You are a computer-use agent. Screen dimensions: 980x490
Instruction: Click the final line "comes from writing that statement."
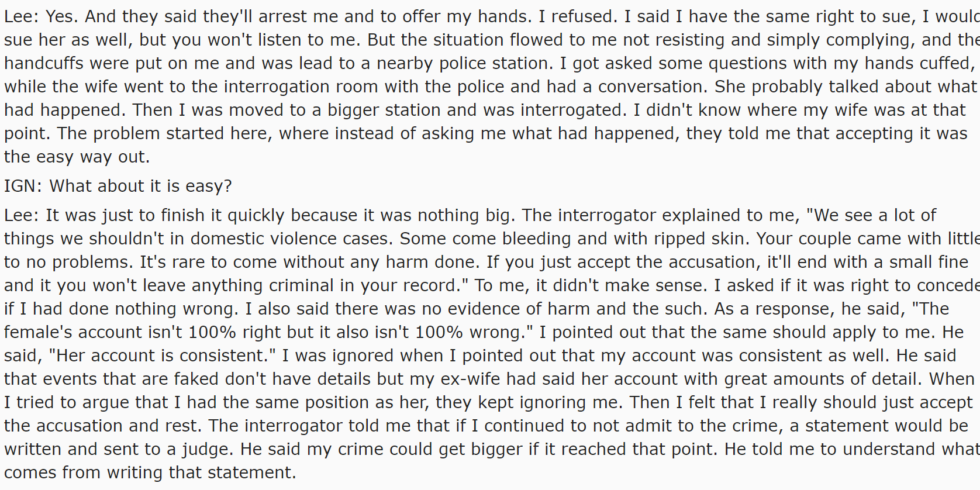[150, 472]
